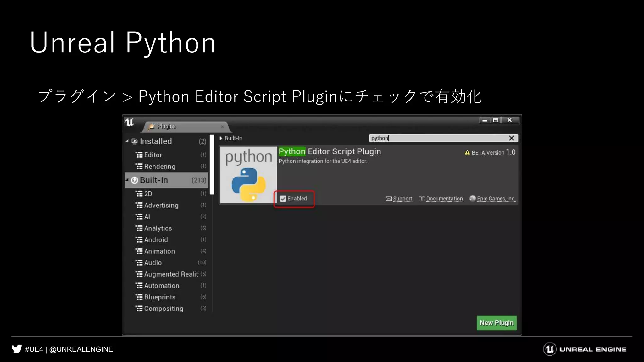Open the Editor category under Installed
This screenshot has height=362, width=644.
click(171, 155)
